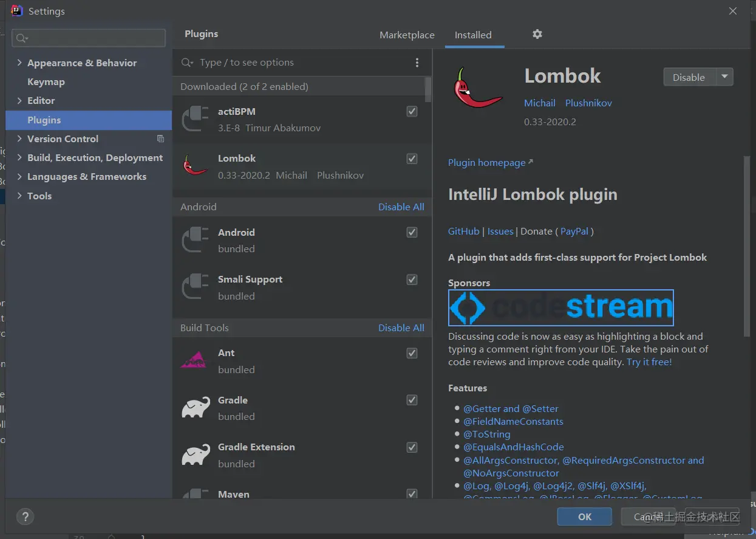Expand the Editor settings node
756x539 pixels.
pos(19,100)
